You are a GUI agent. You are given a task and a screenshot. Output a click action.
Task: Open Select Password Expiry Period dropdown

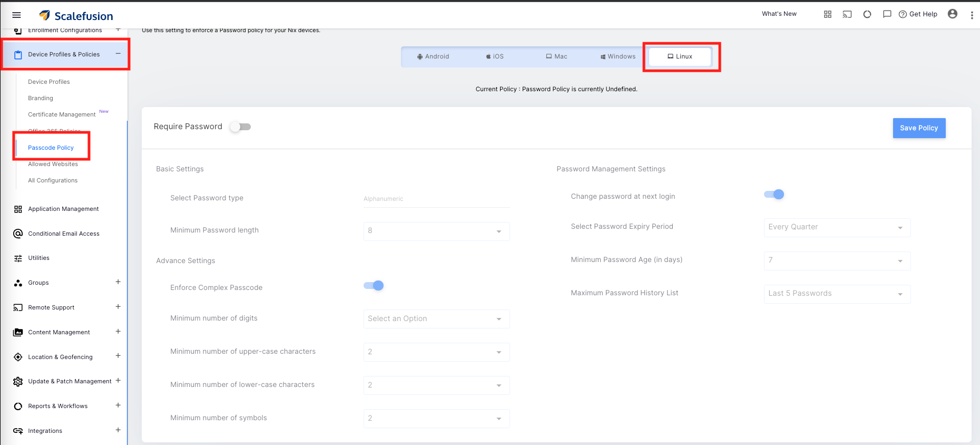pos(837,227)
